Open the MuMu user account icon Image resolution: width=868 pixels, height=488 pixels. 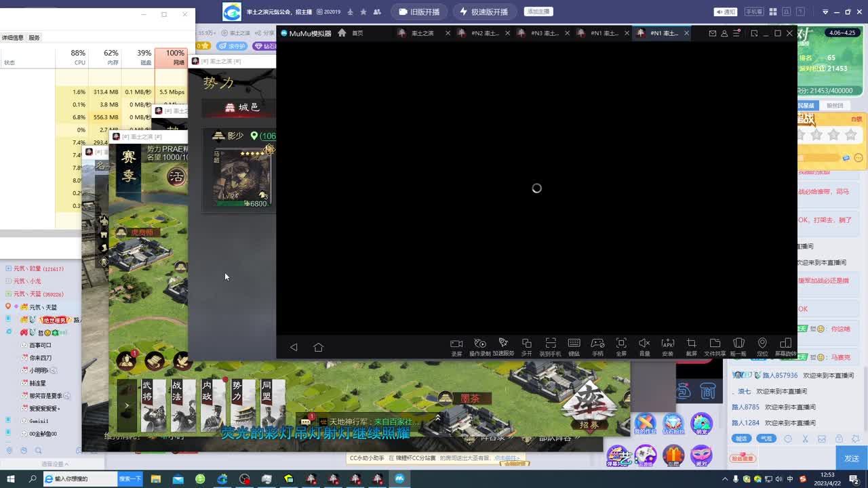click(724, 33)
